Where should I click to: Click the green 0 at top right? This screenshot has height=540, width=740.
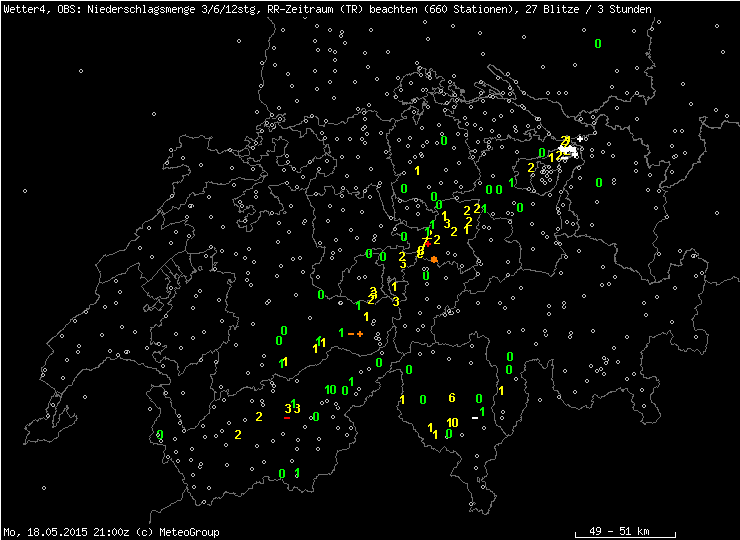click(x=598, y=44)
